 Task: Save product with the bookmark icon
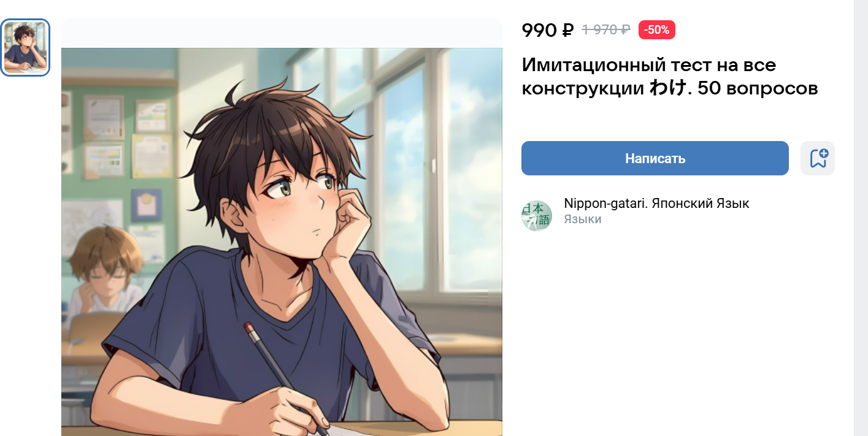point(818,158)
